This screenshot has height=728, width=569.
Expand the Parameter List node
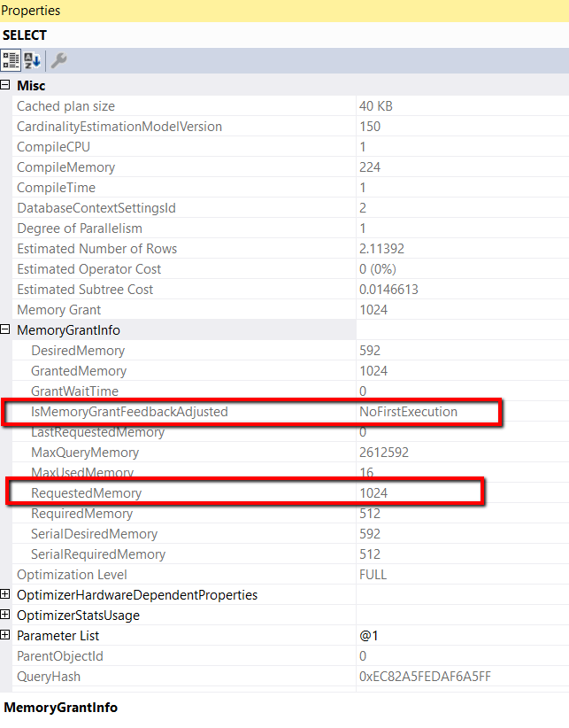pyautogui.click(x=5, y=635)
